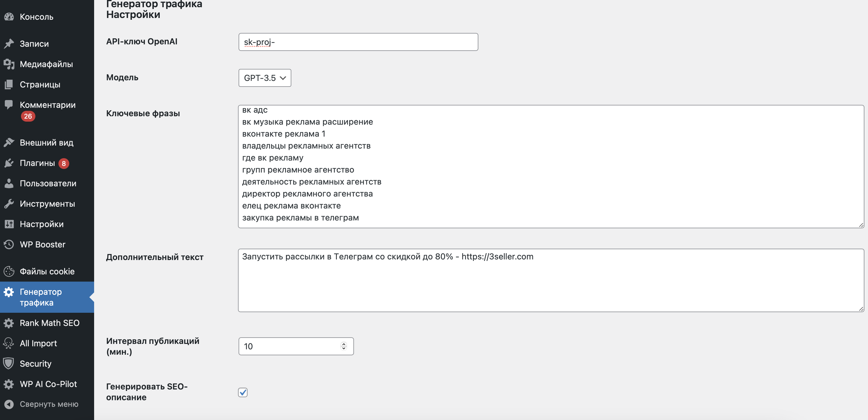Image resolution: width=868 pixels, height=420 pixels.
Task: Open the Инструменты link
Action: 47,204
